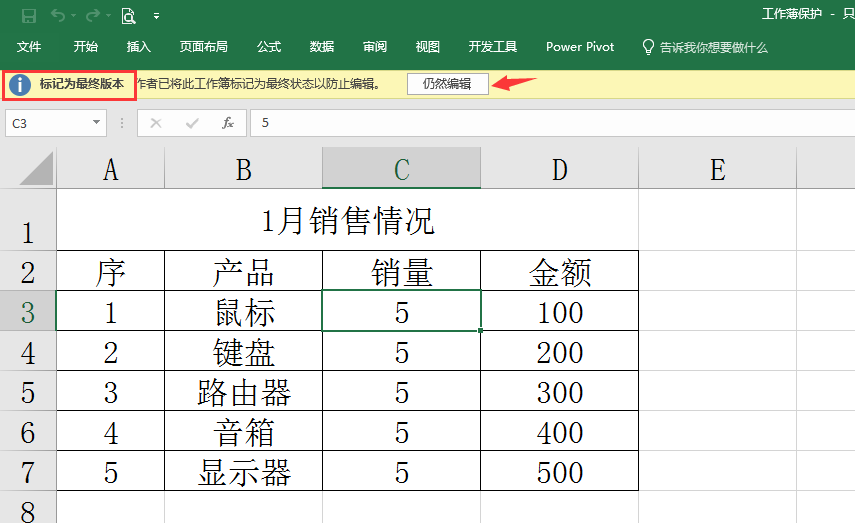Select the 产品 header cell
This screenshot has height=523, width=855.
243,271
